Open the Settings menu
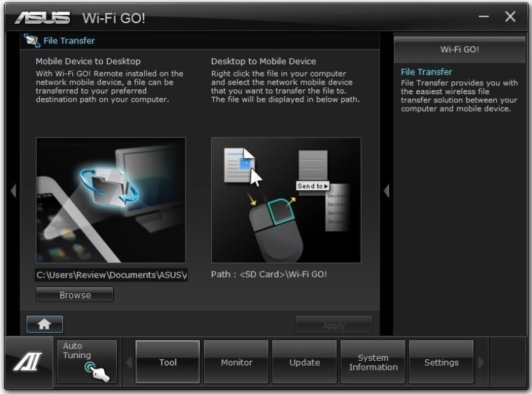The height and width of the screenshot is (394, 532). click(441, 362)
